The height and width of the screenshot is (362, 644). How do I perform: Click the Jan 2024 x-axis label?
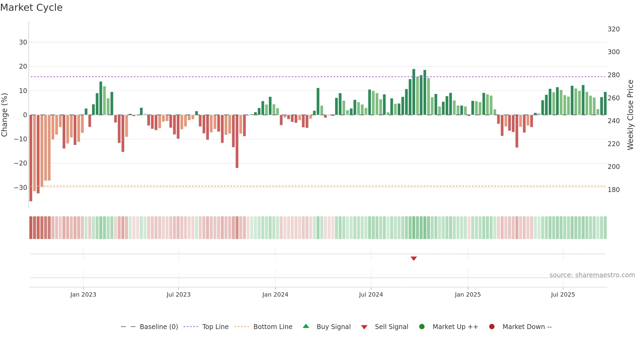coord(275,294)
